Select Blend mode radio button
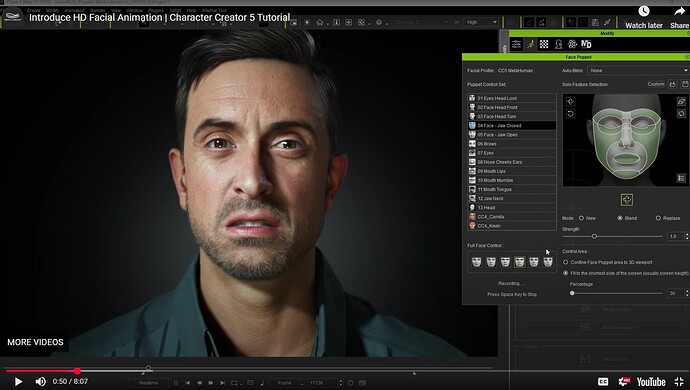This screenshot has height=390, width=690. point(620,218)
